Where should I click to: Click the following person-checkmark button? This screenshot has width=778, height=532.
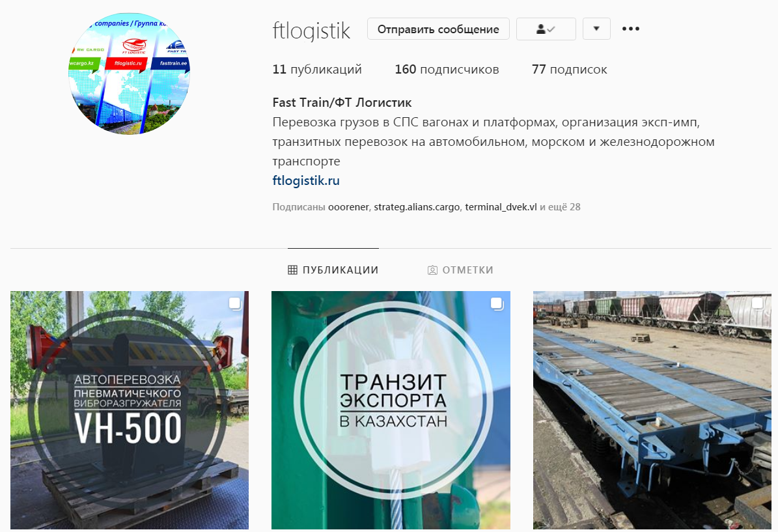coord(546,29)
